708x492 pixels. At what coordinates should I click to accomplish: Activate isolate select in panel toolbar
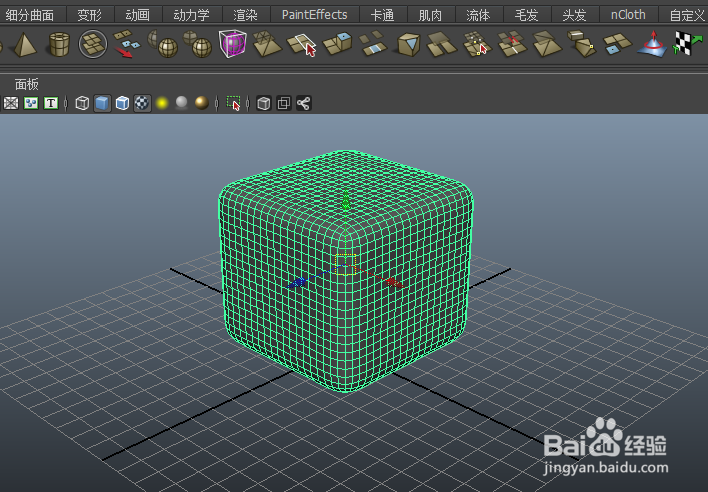pos(233,103)
